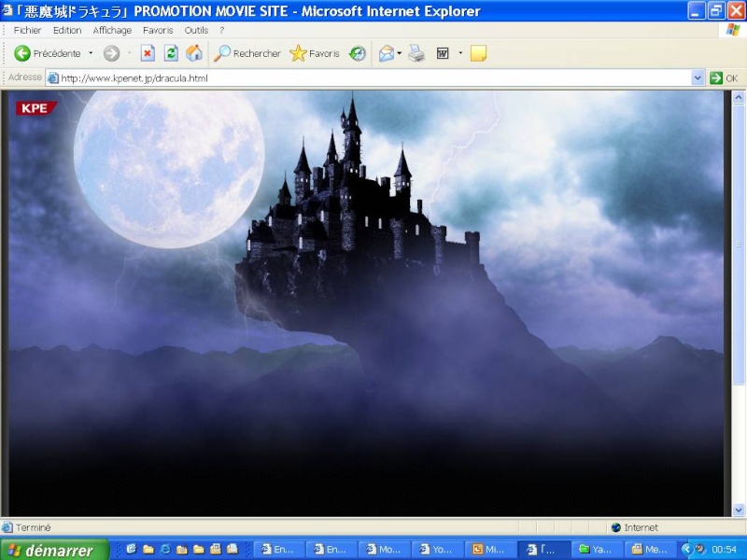
Task: Stop page loading with the red X icon
Action: (x=148, y=53)
